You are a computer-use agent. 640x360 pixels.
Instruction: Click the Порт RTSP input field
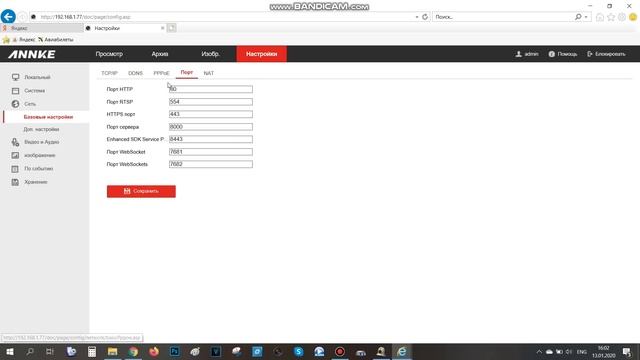[x=211, y=102]
